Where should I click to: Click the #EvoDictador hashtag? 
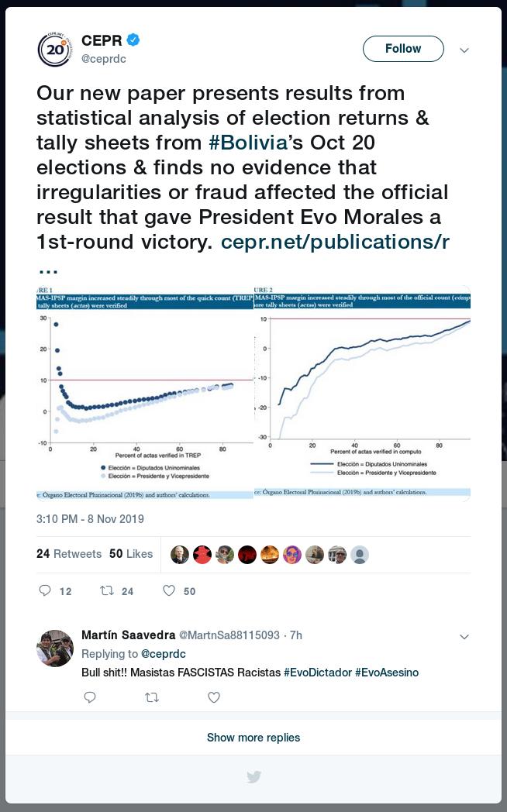318,673
